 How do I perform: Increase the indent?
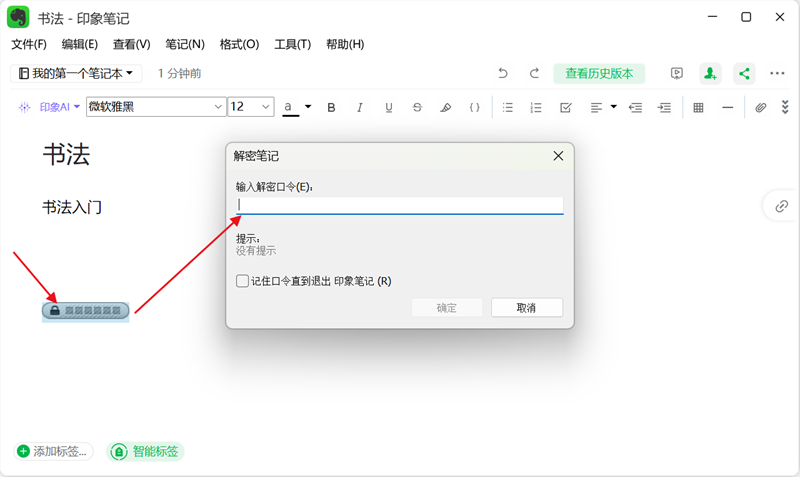tap(664, 107)
